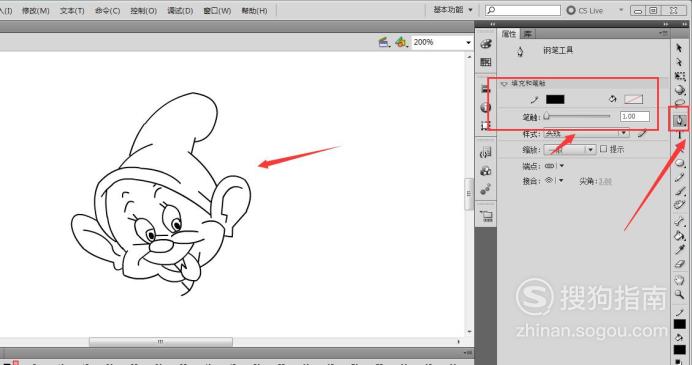
Task: Click the Edit Scene icon
Action: tap(384, 42)
